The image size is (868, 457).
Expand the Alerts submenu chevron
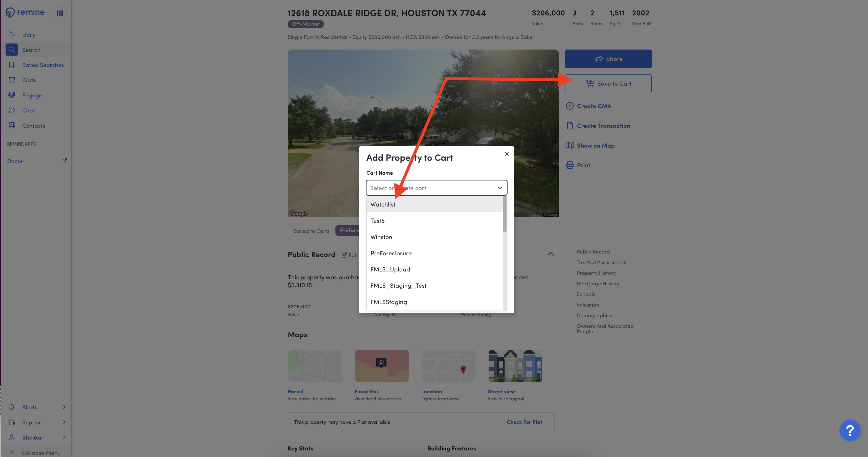(64, 407)
